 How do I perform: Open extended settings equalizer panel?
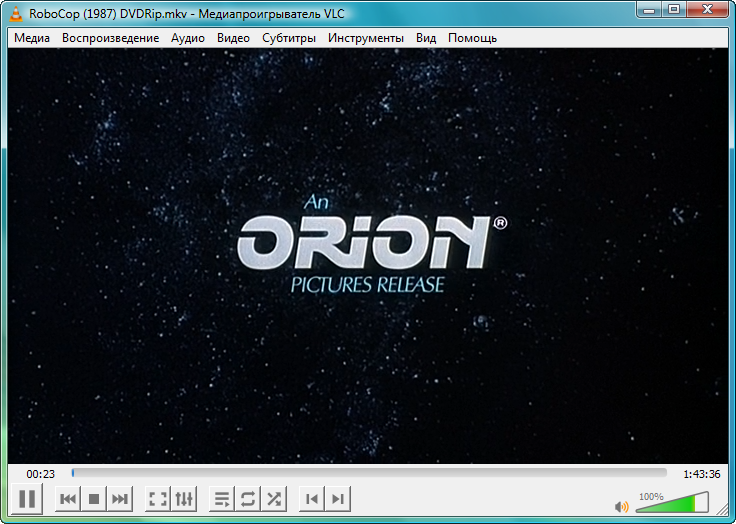point(184,499)
